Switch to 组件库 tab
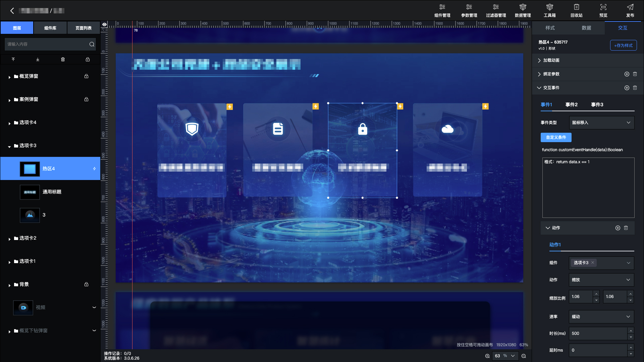The width and height of the screenshot is (644, 362). (50, 28)
